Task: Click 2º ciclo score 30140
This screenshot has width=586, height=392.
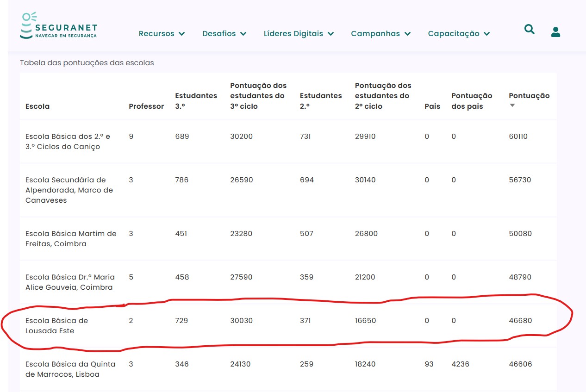Action: 366,180
